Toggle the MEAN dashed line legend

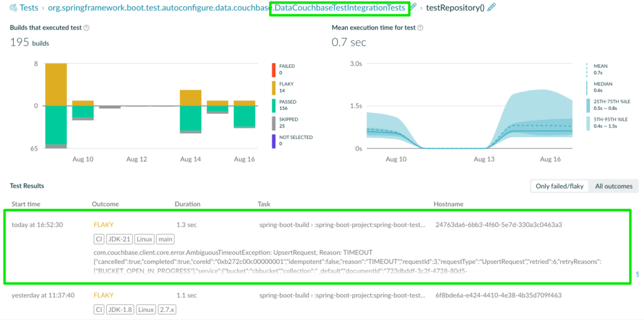pyautogui.click(x=587, y=70)
